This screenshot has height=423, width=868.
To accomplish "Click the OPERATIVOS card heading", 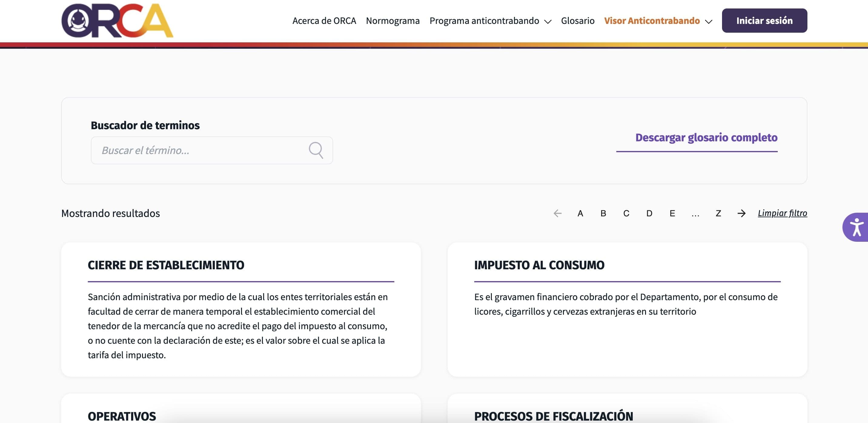I will [122, 416].
